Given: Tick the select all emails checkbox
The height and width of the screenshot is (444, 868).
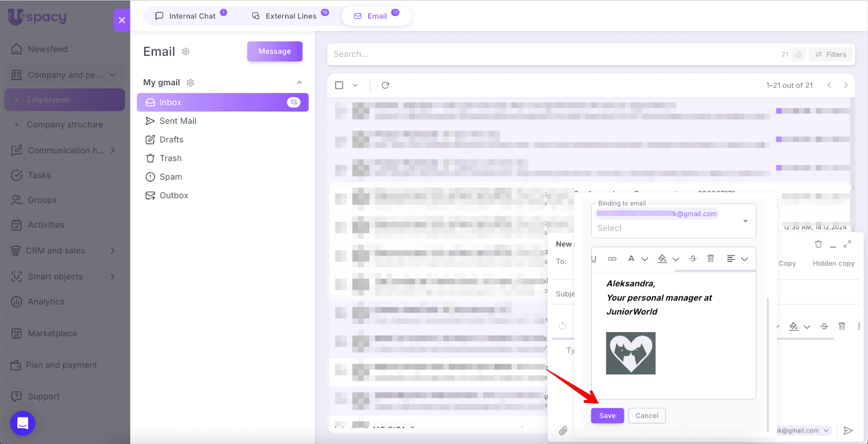Looking at the screenshot, I should [339, 85].
